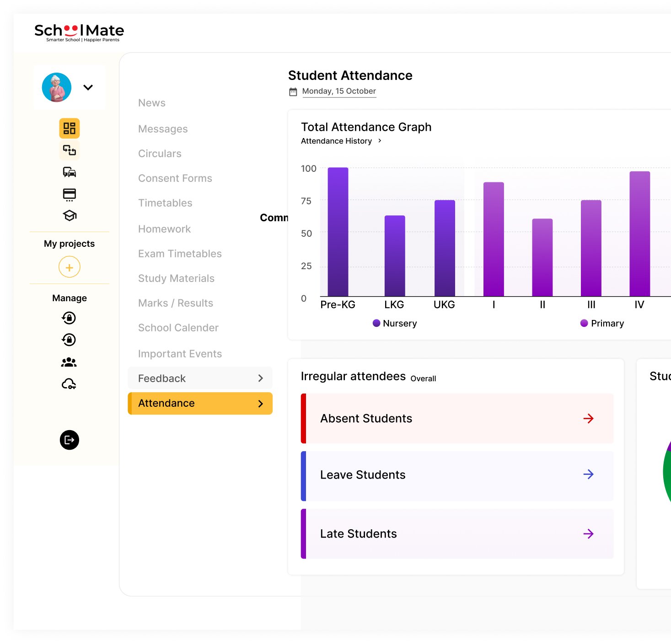Open the Absent Students list
This screenshot has height=644, width=671.
pos(457,419)
